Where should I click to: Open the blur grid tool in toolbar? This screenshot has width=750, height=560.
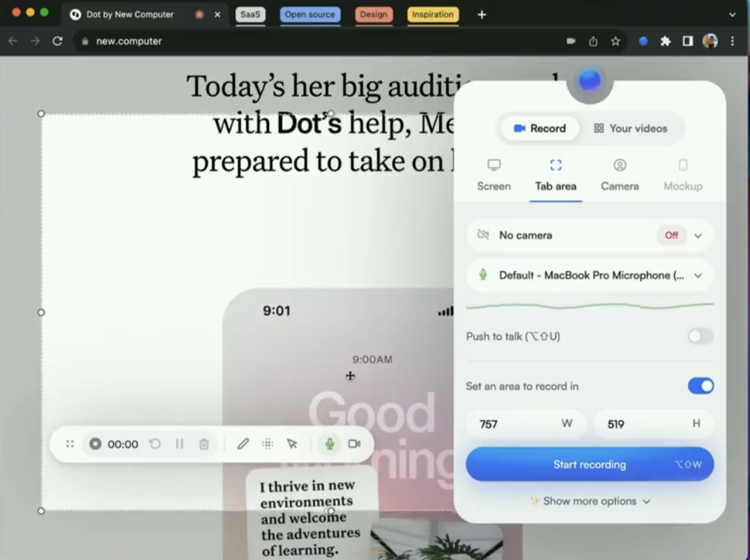pyautogui.click(x=268, y=444)
